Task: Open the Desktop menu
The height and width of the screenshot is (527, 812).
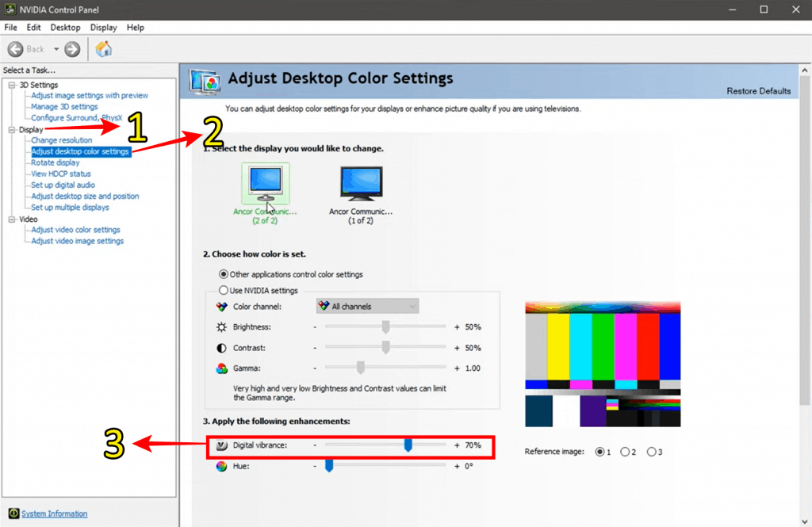Action: (65, 28)
